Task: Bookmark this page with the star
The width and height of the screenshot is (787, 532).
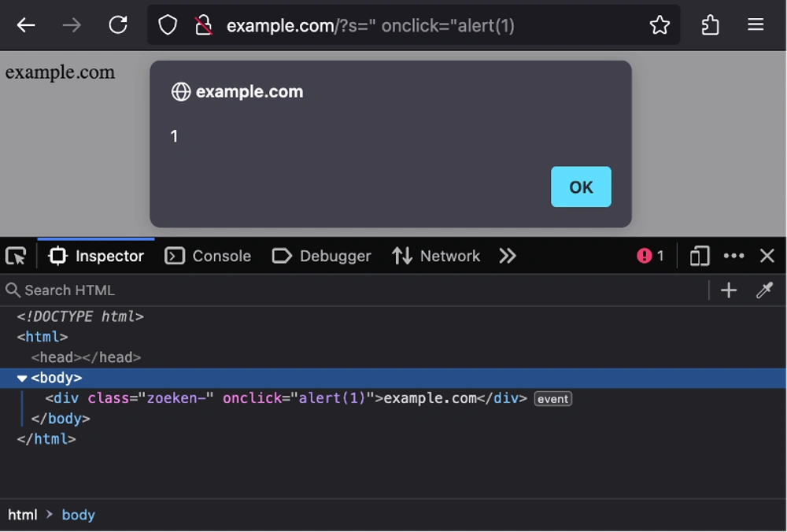Action: click(x=660, y=25)
